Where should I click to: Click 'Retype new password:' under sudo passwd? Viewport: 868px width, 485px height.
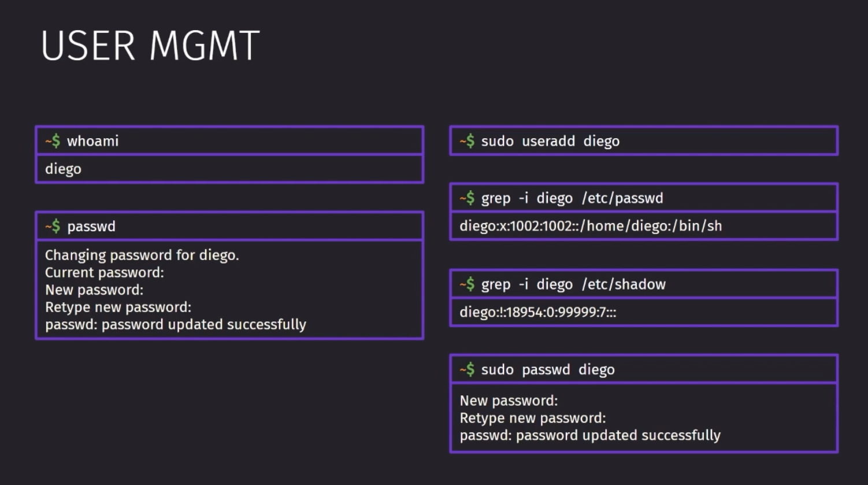coord(533,419)
